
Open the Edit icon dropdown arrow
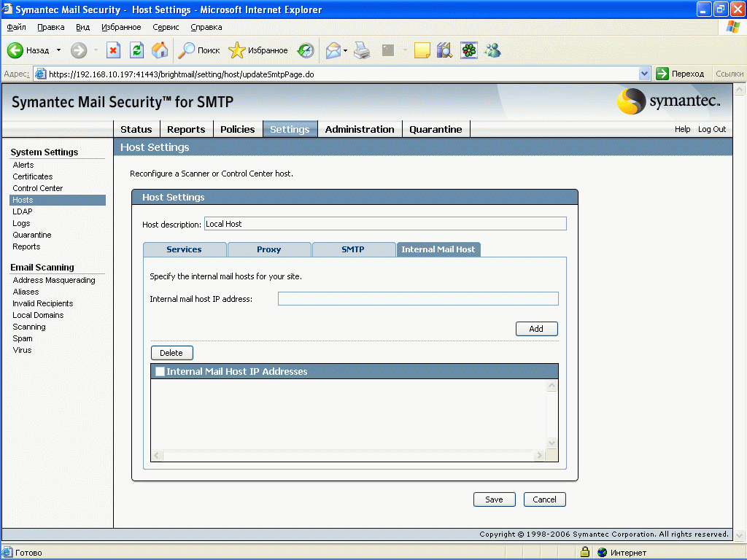pos(405,50)
